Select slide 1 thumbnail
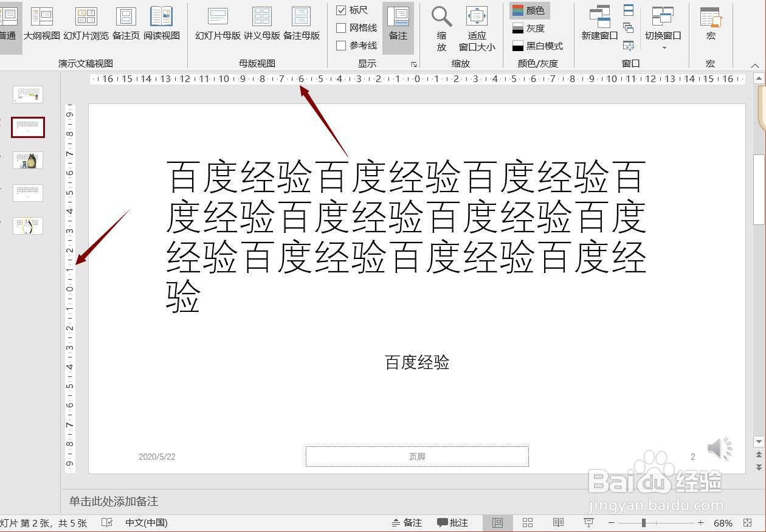The width and height of the screenshot is (766, 532). [x=28, y=94]
